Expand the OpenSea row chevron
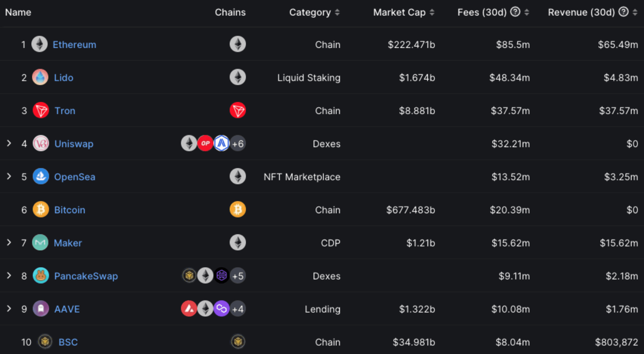This screenshot has height=354, width=644. (x=9, y=177)
